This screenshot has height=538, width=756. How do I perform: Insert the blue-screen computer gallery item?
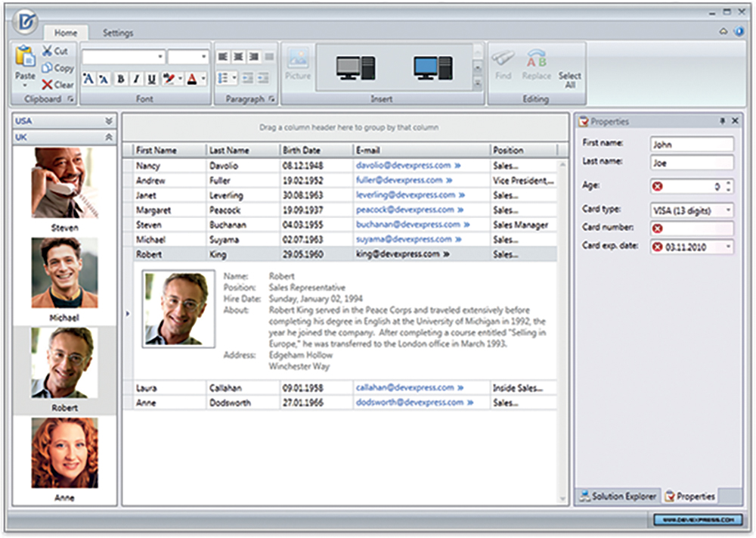[x=432, y=69]
